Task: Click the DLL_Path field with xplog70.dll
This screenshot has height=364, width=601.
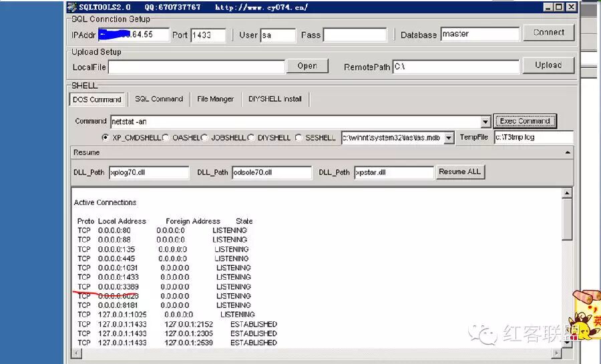Action: point(149,172)
